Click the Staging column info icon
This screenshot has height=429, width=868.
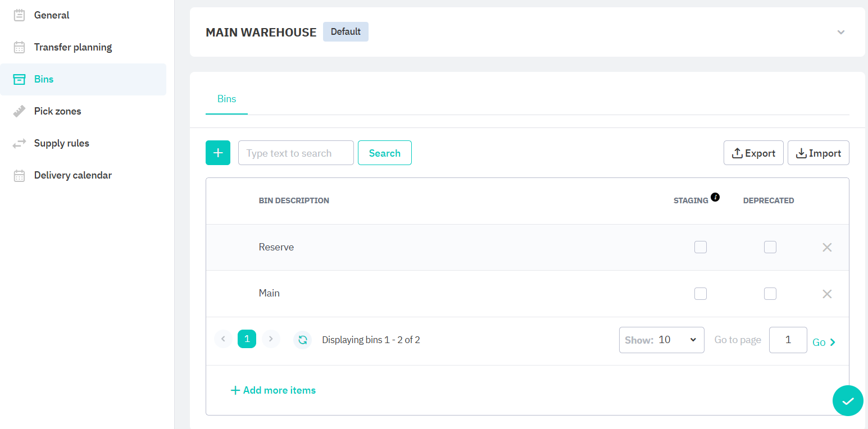[715, 197]
